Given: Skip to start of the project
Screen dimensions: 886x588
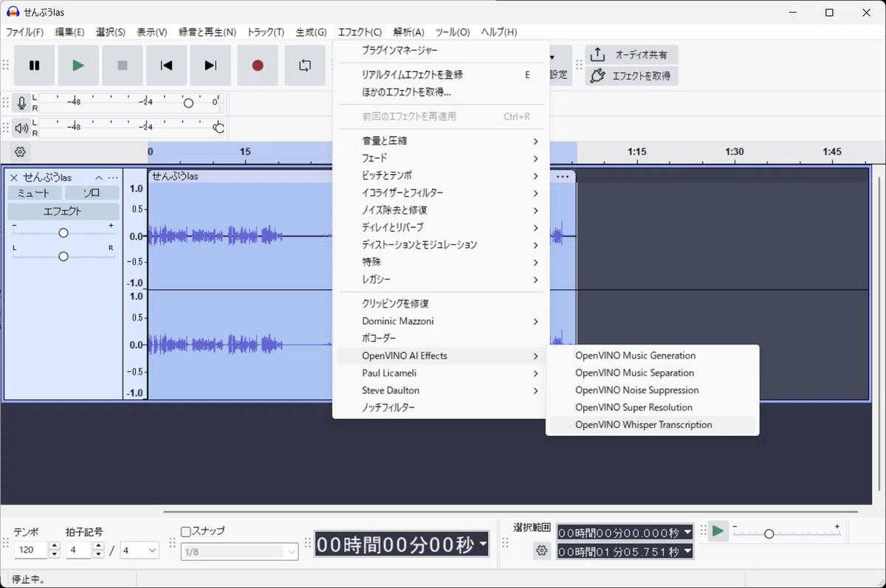Looking at the screenshot, I should click(x=166, y=66).
